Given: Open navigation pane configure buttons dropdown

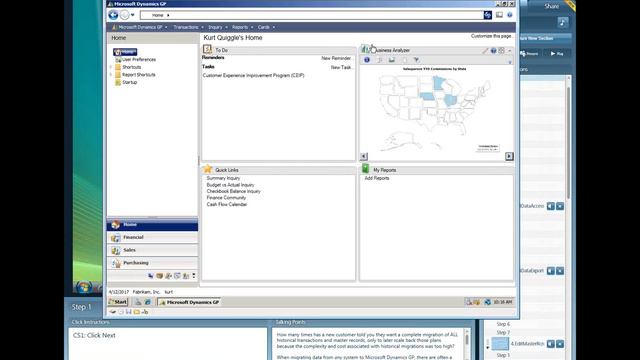Looking at the screenshot, I should click(194, 276).
